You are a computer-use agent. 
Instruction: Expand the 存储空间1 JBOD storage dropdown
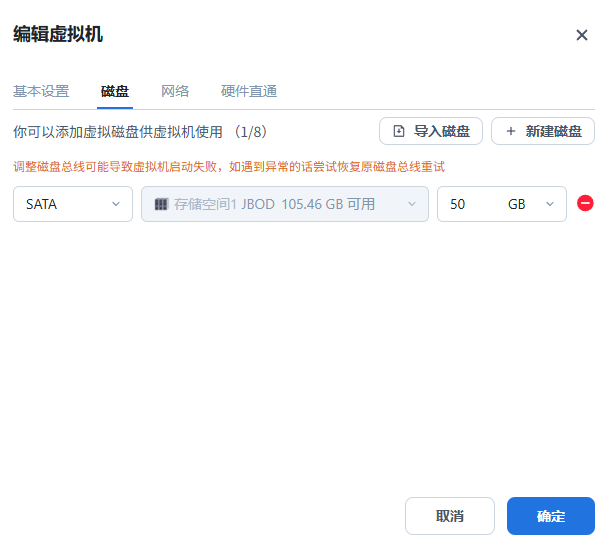point(284,204)
